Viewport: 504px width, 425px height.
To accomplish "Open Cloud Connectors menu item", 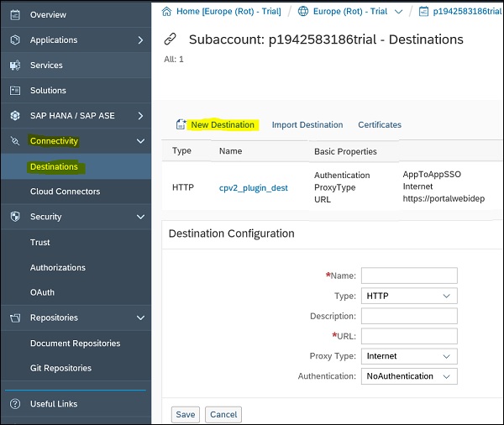I will point(65,192).
